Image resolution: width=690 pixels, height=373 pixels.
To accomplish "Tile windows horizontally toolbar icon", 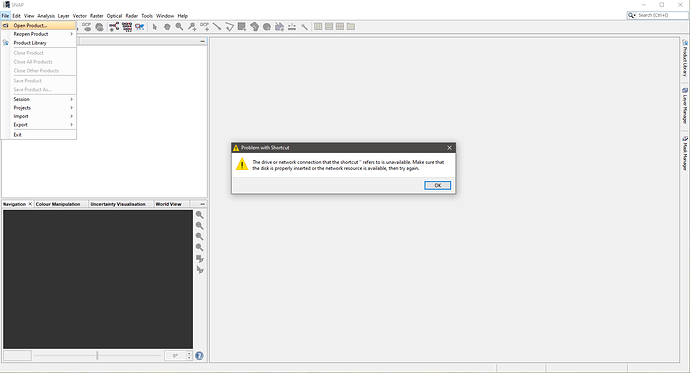I will pos(318,27).
